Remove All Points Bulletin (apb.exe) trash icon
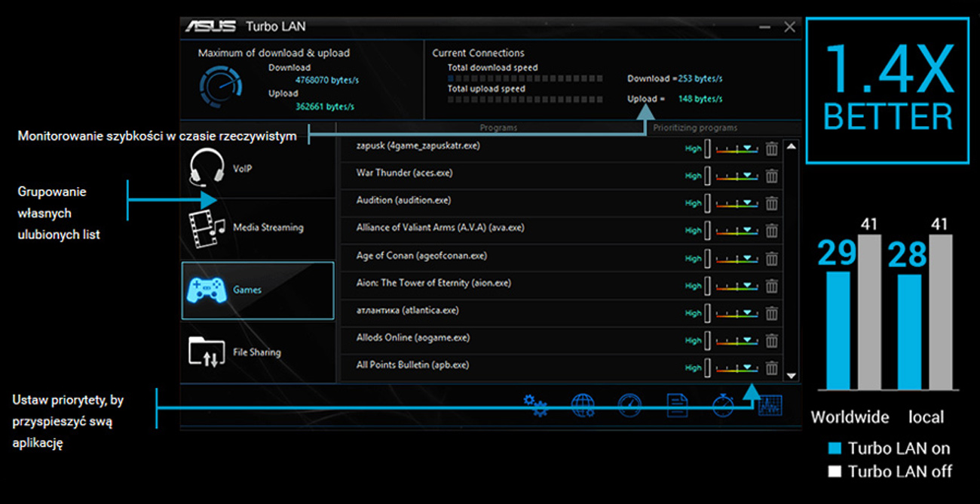Viewport: 980px width, 504px height. click(771, 367)
